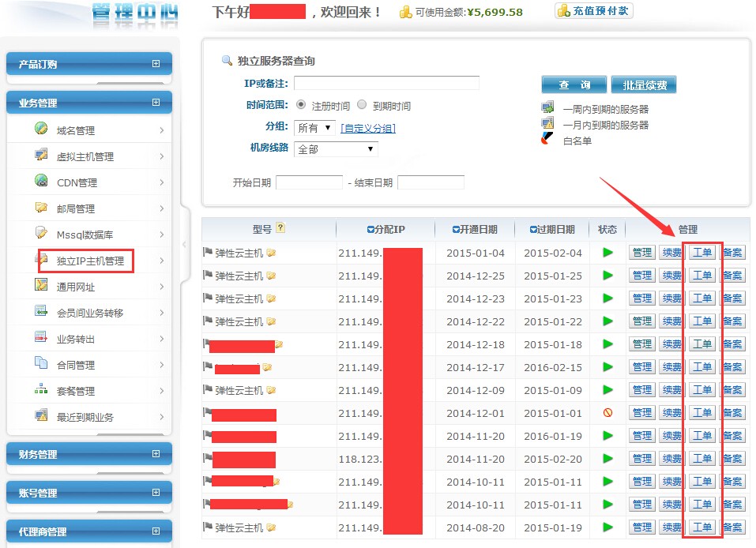Expand the 产品订购 section
Image resolution: width=756 pixels, height=548 pixels.
(156, 64)
